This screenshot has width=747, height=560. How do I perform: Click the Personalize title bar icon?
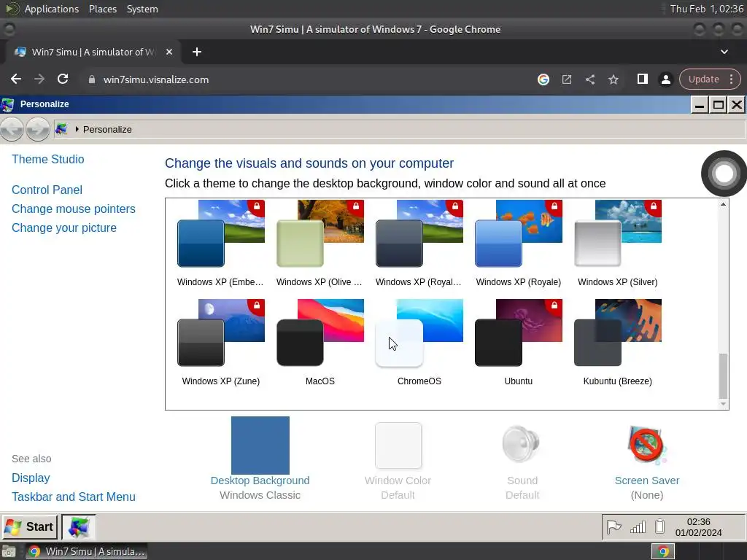(x=7, y=104)
